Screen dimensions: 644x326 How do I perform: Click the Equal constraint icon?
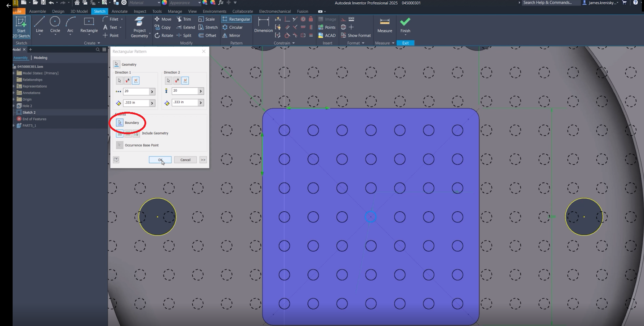click(x=311, y=35)
